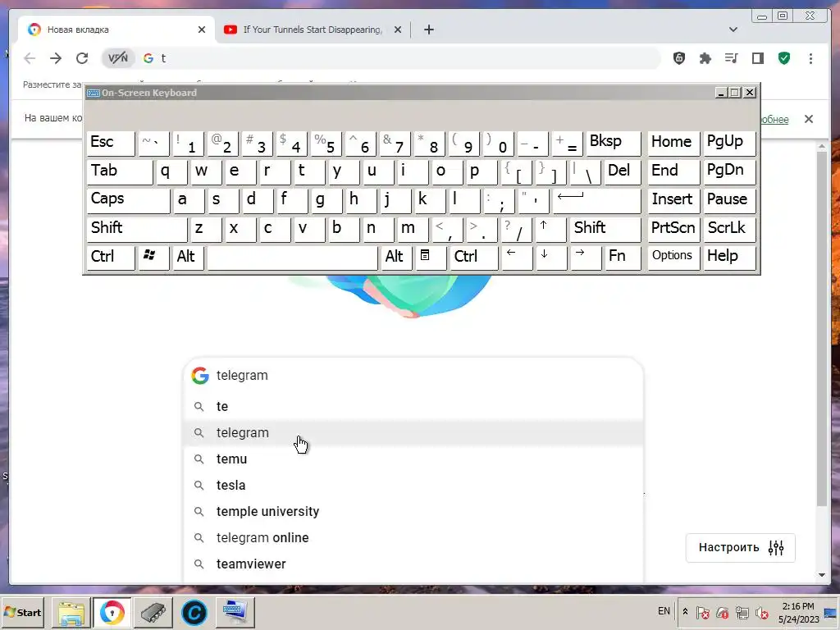Select the te suggestion
This screenshot has height=630, width=840.
(x=413, y=407)
